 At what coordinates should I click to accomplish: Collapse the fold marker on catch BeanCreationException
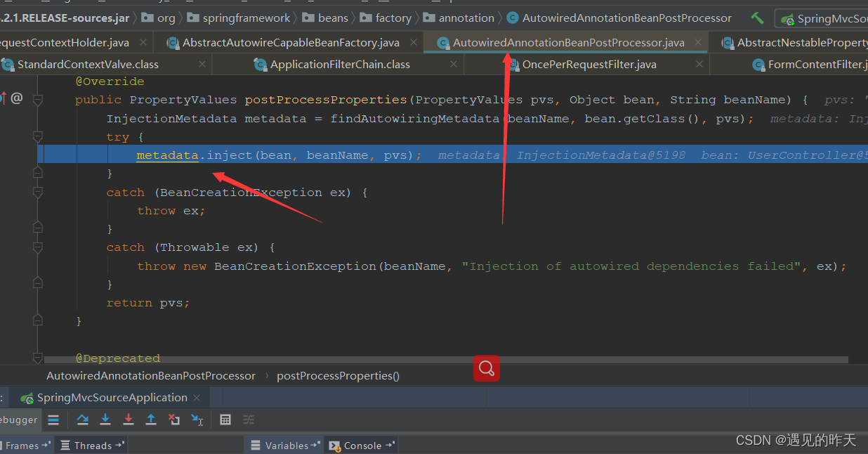tap(38, 192)
